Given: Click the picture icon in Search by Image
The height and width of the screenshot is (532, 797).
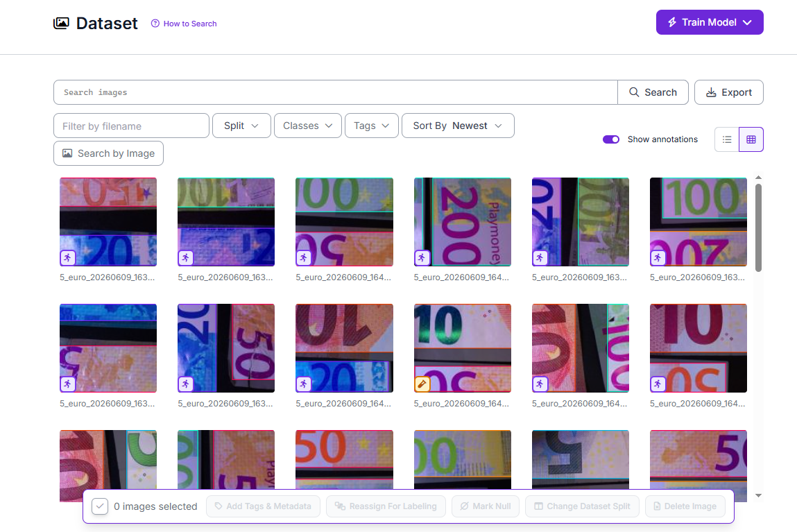Looking at the screenshot, I should (67, 153).
